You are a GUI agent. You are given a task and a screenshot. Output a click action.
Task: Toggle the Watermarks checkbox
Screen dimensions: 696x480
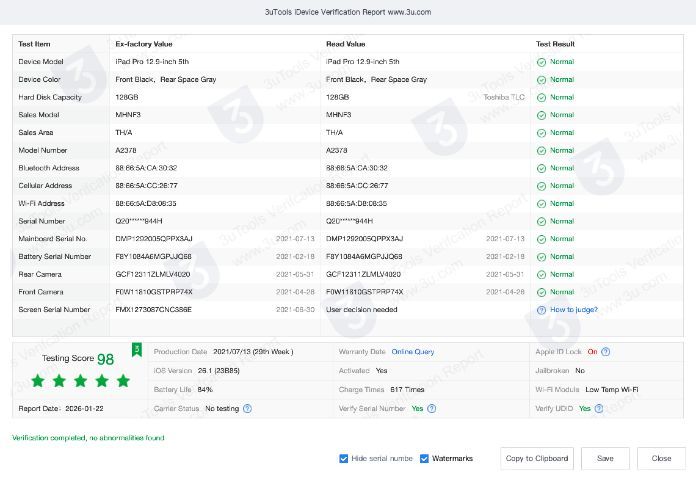424,459
